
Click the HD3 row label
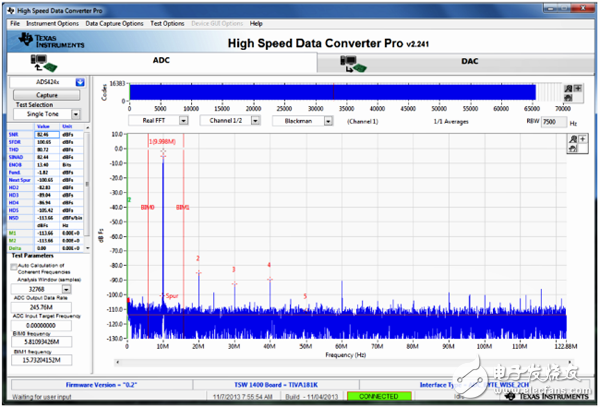(13, 195)
